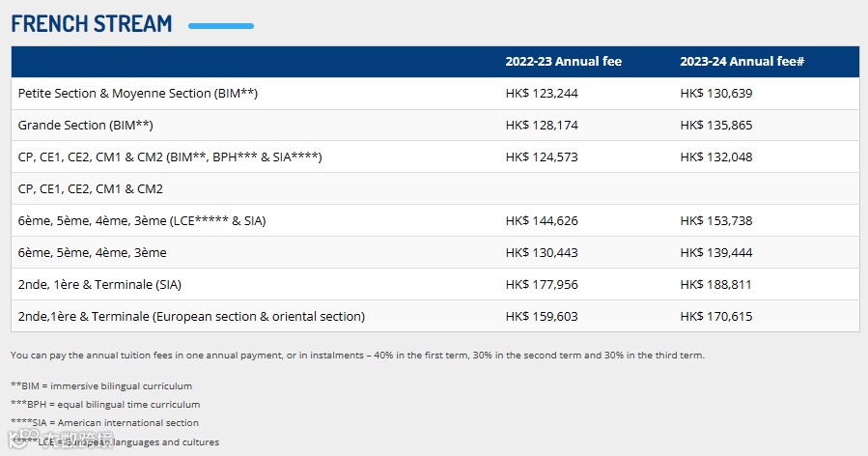
Task: Select the fee HK$ 123,244
Action: [x=542, y=93]
